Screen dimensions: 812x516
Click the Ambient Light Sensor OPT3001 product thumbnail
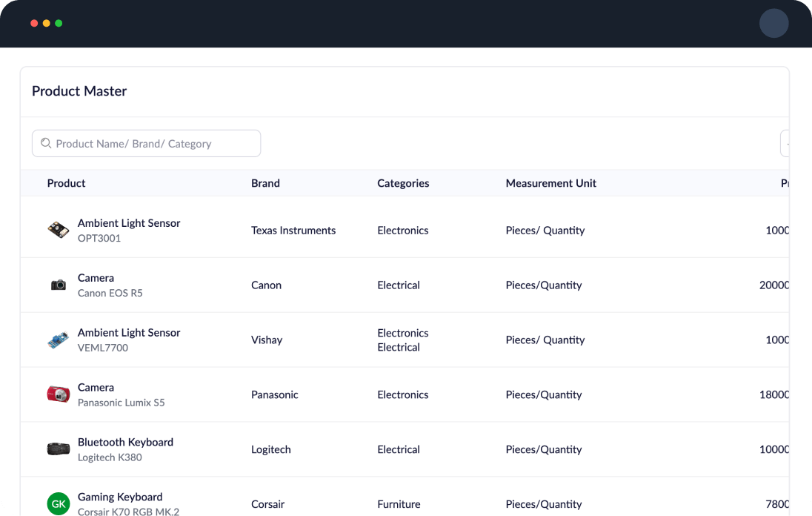pos(59,230)
